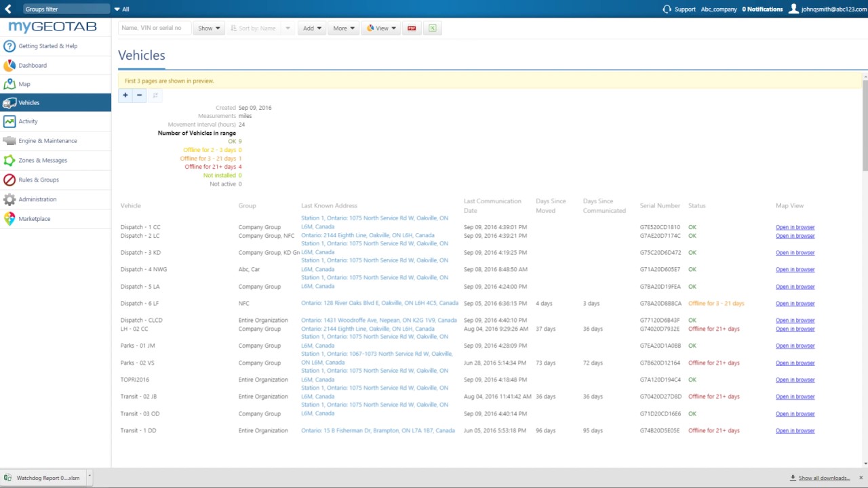Expand the sort direction arrow dropdown

click(288, 28)
